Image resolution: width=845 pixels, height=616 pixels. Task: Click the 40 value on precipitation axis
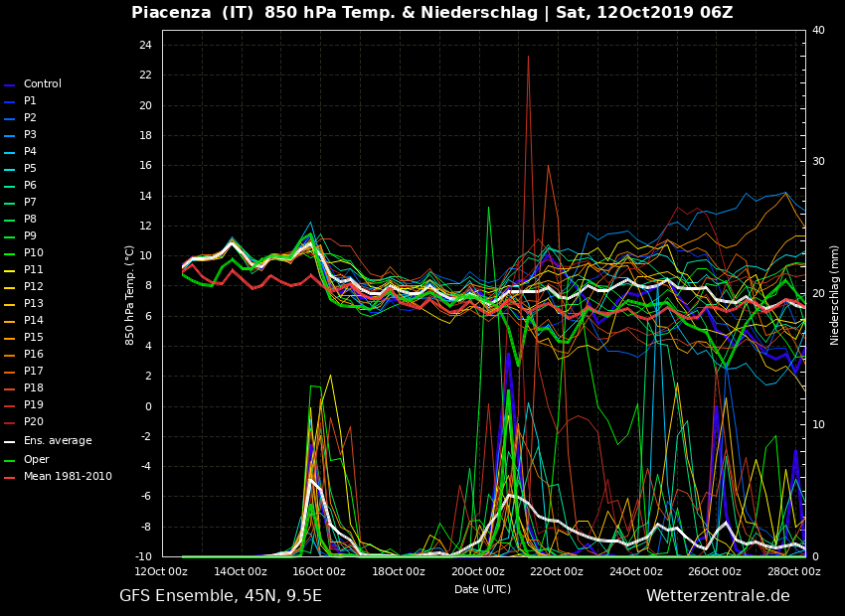pos(818,31)
